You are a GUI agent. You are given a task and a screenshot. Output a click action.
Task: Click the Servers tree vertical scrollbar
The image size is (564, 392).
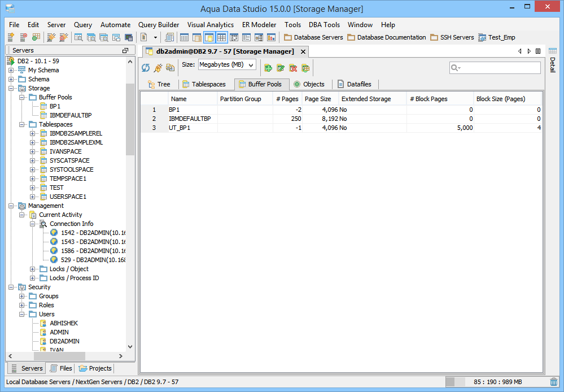point(130,119)
